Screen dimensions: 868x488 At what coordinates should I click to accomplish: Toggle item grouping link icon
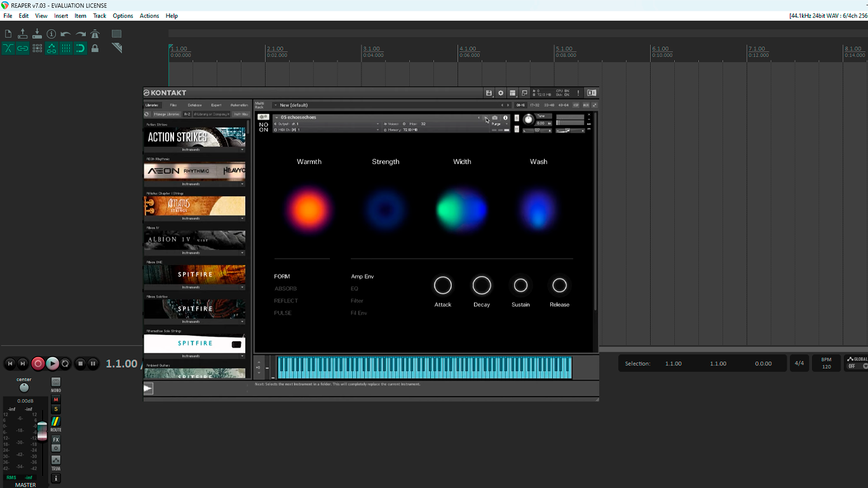click(23, 48)
